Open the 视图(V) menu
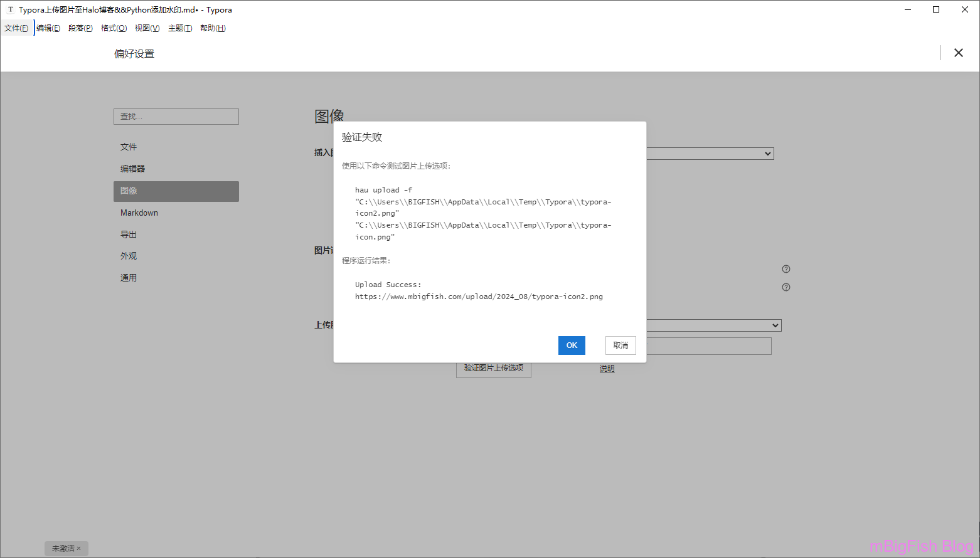The width and height of the screenshot is (980, 558). 147,28
